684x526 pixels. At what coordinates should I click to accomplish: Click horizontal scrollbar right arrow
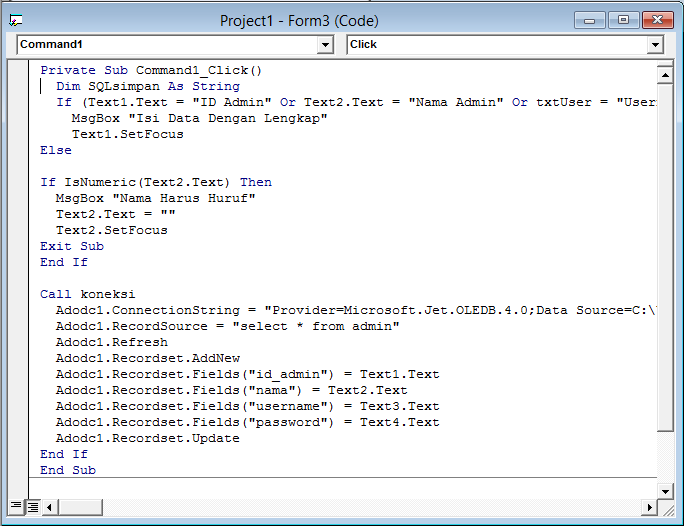tap(649, 507)
